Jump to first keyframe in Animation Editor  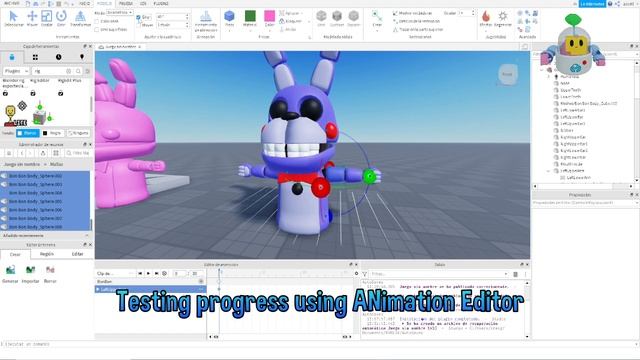tap(140, 273)
